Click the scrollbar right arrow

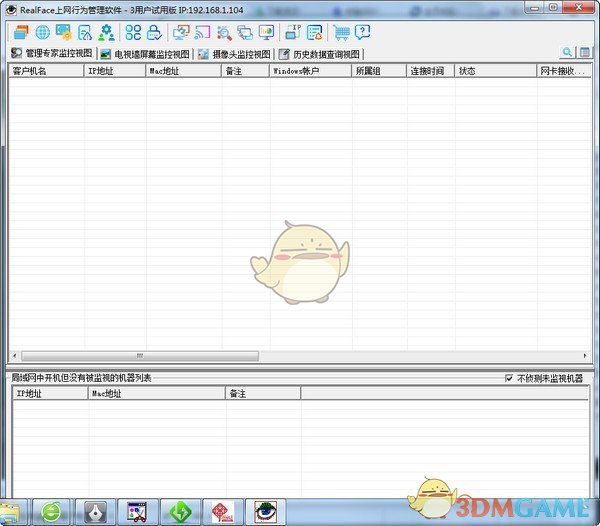point(585,356)
